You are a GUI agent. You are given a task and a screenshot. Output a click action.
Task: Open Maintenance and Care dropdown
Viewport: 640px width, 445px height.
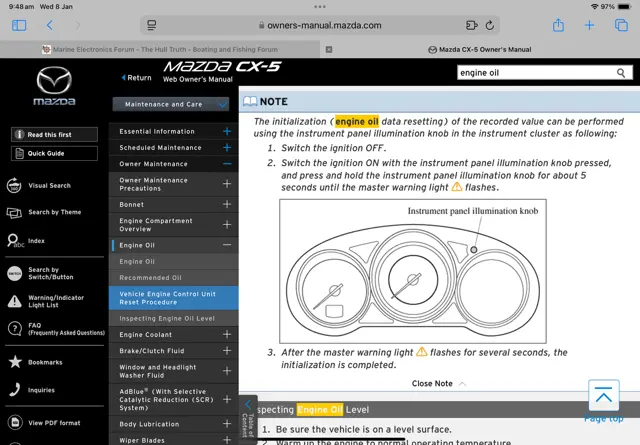171,104
